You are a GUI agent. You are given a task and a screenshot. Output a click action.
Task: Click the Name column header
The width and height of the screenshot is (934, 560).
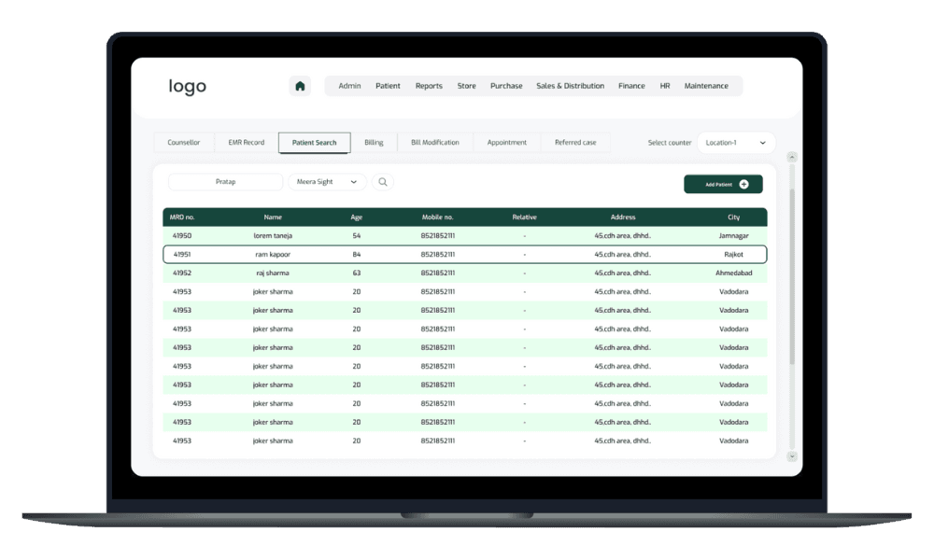click(x=273, y=217)
